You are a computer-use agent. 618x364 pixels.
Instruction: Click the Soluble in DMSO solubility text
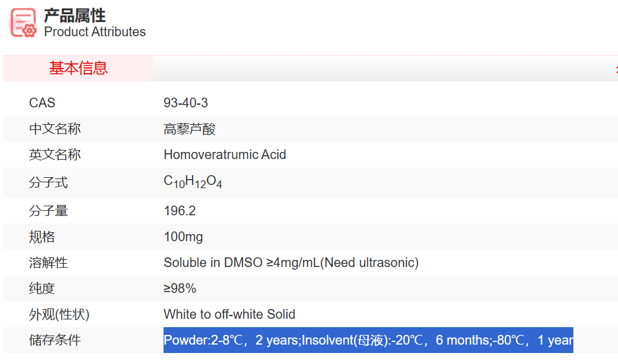(x=291, y=262)
